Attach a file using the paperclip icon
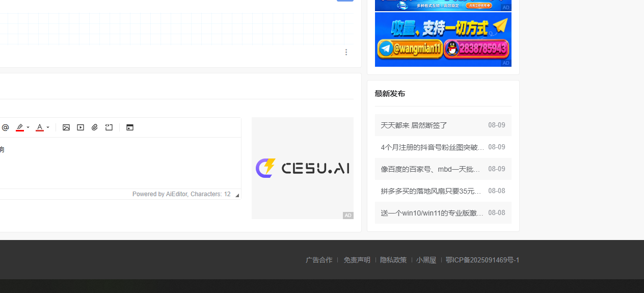 (95, 127)
